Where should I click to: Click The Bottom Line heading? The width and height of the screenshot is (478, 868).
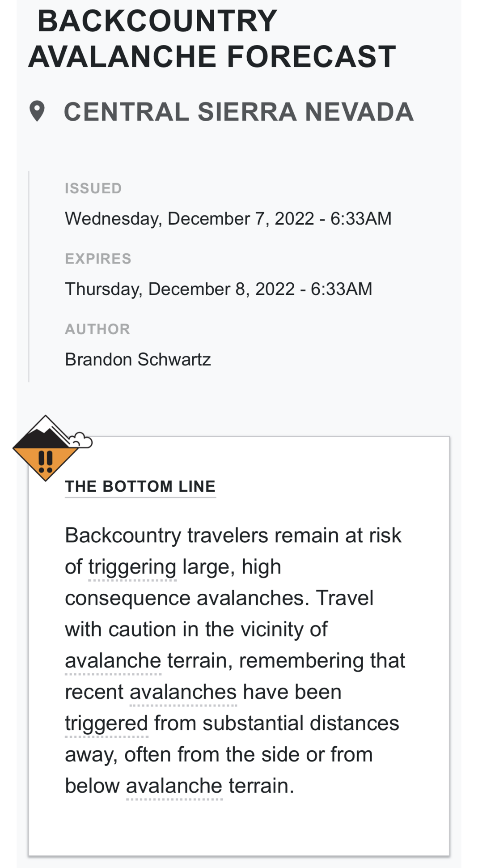(x=140, y=486)
